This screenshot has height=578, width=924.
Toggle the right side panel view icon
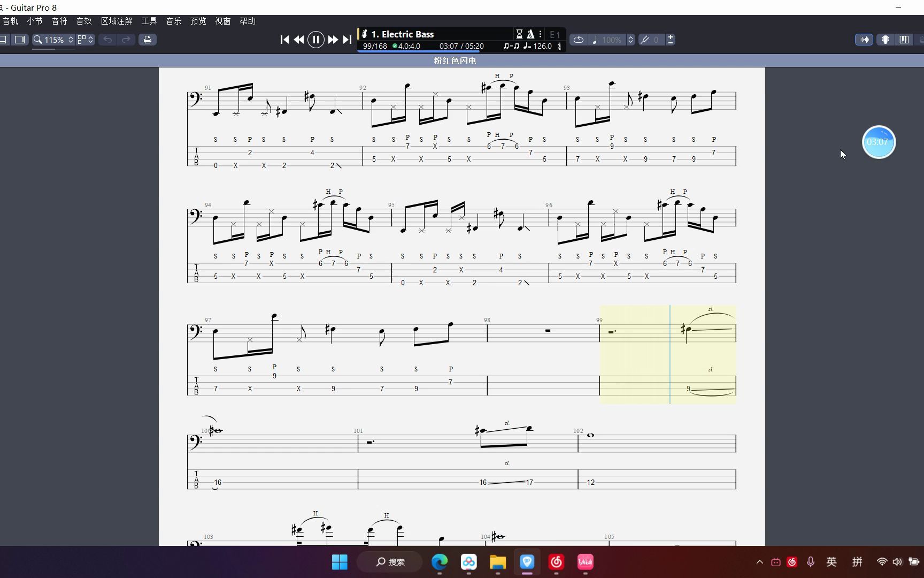(x=20, y=40)
